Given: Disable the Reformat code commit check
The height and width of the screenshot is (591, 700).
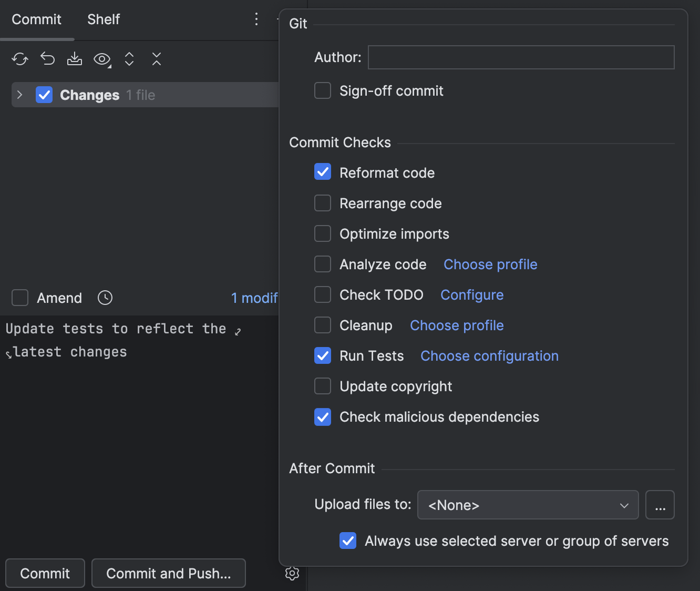Looking at the screenshot, I should click(322, 172).
